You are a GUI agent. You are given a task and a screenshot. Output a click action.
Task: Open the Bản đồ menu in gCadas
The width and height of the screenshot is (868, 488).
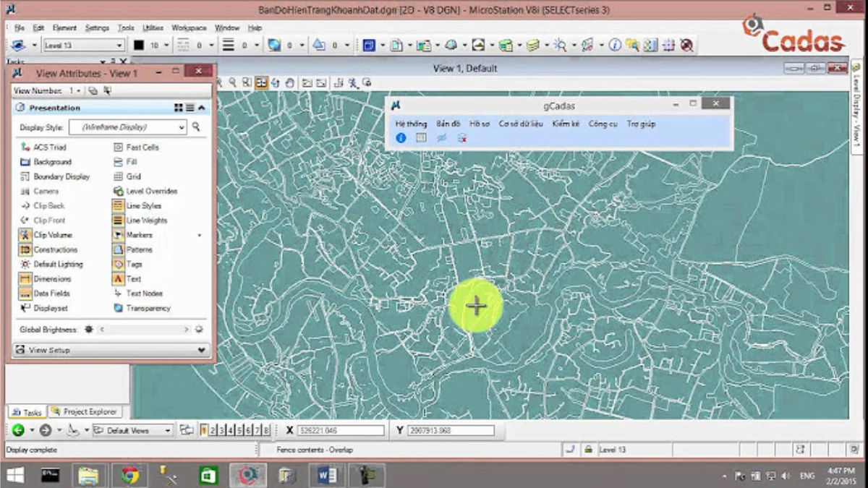click(x=448, y=124)
